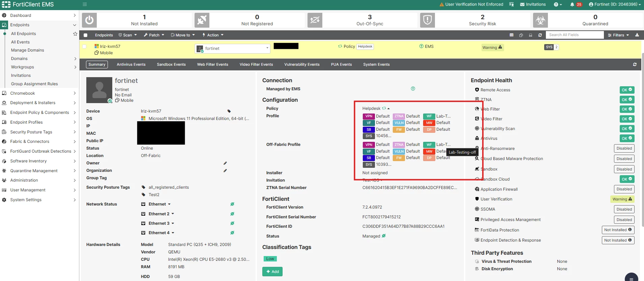Switch to the Antivirus Events tab

131,64
